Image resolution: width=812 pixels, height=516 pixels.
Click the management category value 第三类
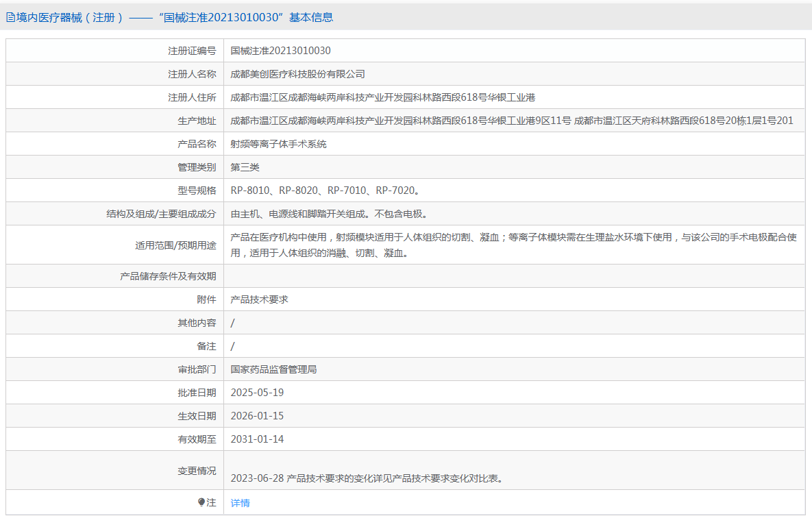coord(245,167)
